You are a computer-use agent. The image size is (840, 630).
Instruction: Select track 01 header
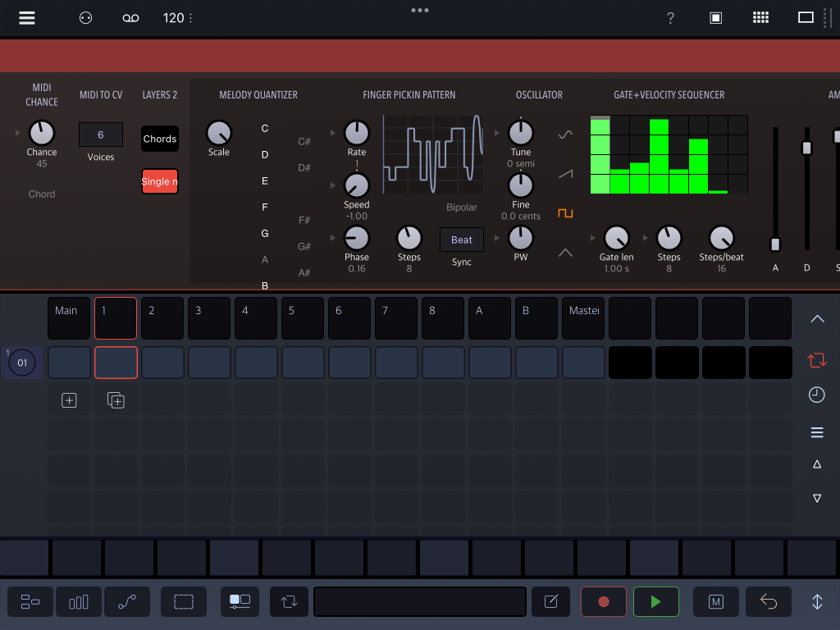point(22,363)
